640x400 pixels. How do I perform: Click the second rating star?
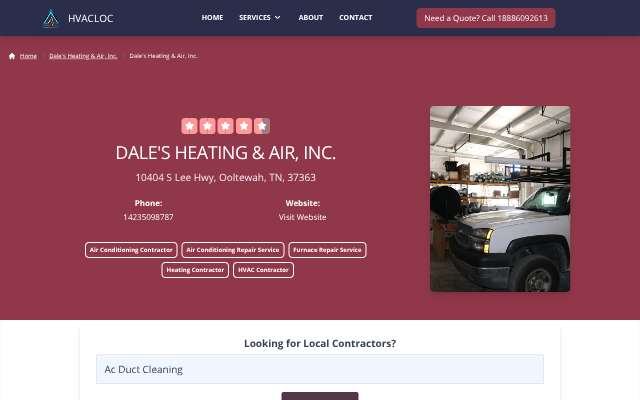click(x=207, y=126)
